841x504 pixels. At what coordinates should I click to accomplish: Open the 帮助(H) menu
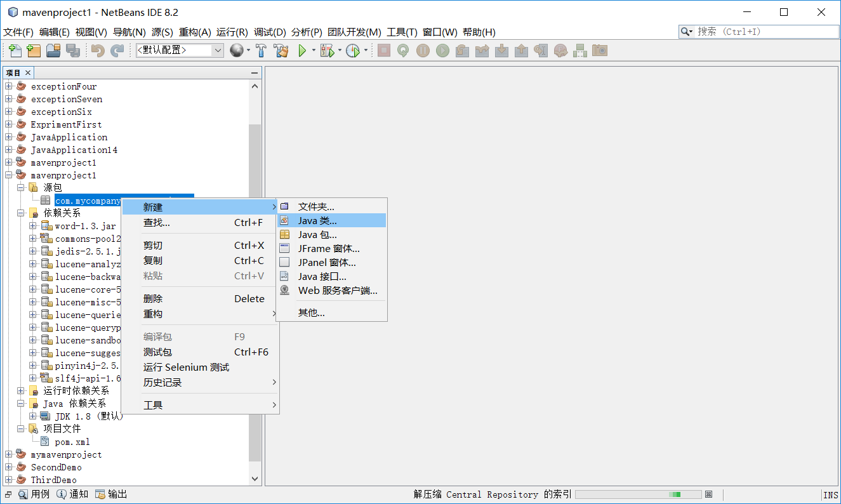pyautogui.click(x=479, y=32)
